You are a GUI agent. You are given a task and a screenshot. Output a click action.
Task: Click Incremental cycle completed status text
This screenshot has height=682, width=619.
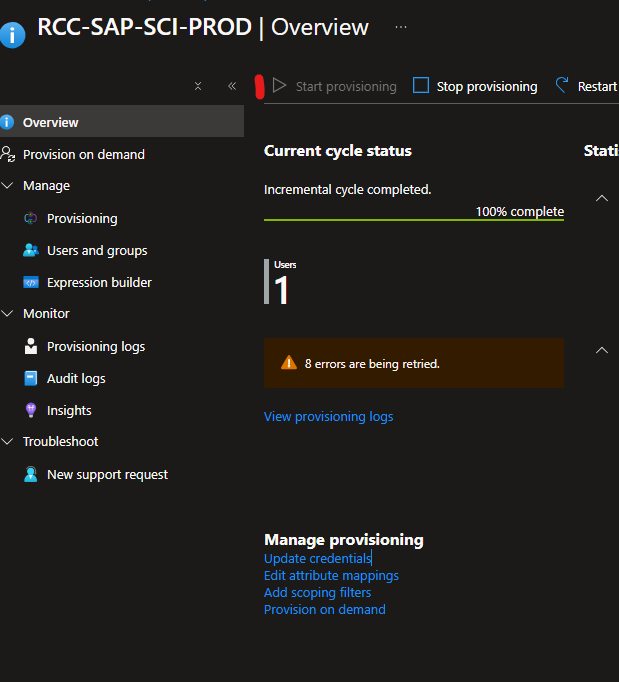348,190
